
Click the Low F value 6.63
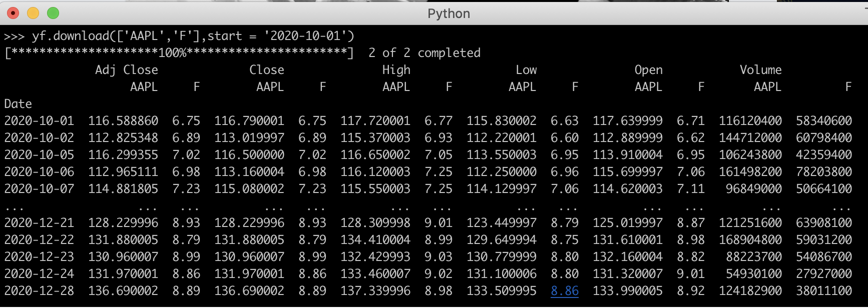[565, 121]
